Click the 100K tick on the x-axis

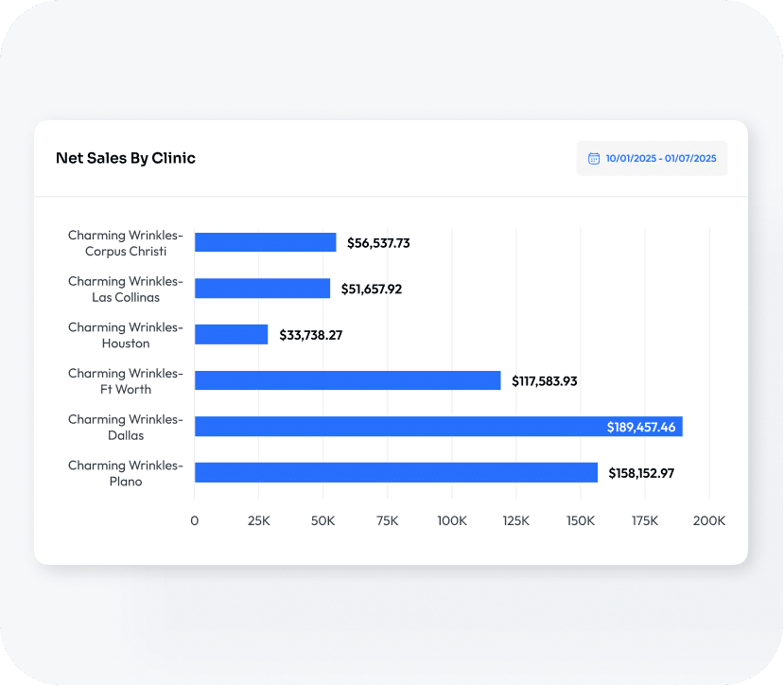point(451,520)
